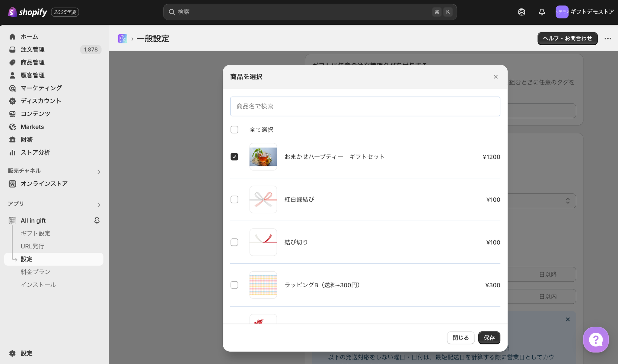Tick the 全て選択 checkbox
This screenshot has height=364, width=618.
pos(234,129)
